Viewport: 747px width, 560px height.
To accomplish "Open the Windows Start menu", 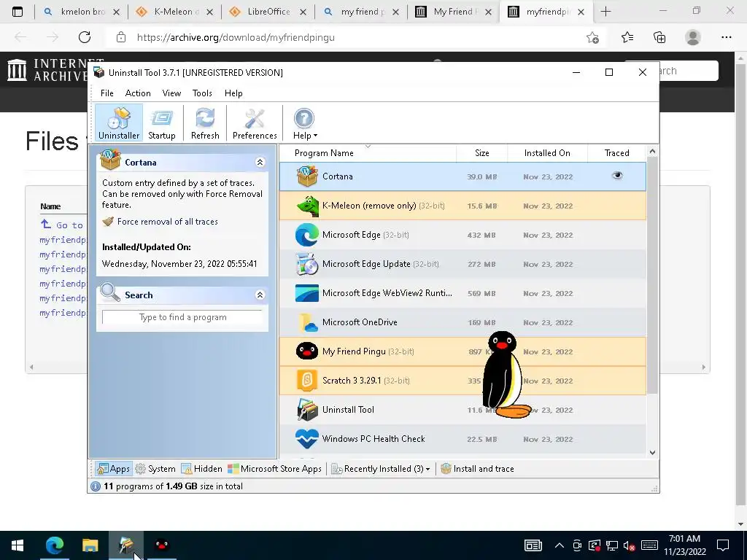I will (x=18, y=545).
